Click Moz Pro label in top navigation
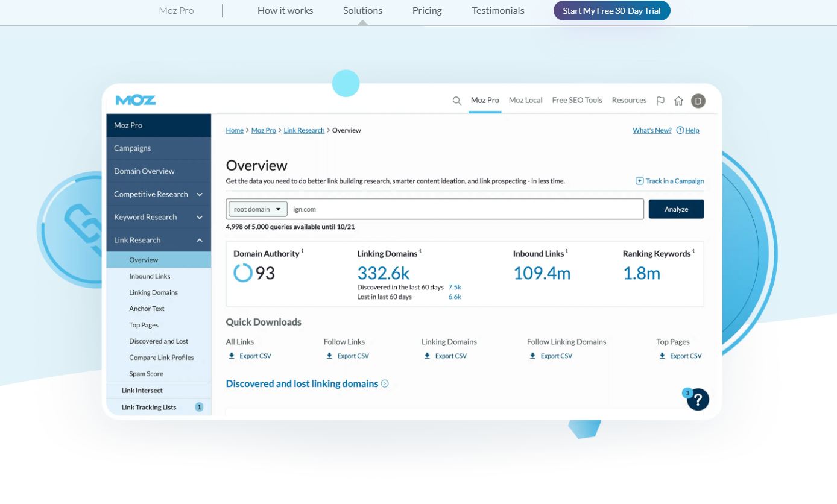Image resolution: width=837 pixels, height=504 pixels. (x=176, y=11)
